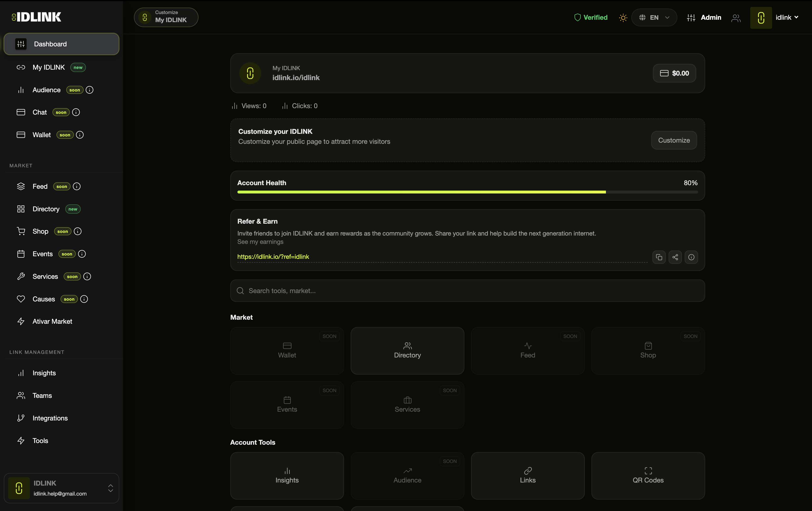This screenshot has width=812, height=511.
Task: Copy the referral link icon
Action: (x=659, y=257)
